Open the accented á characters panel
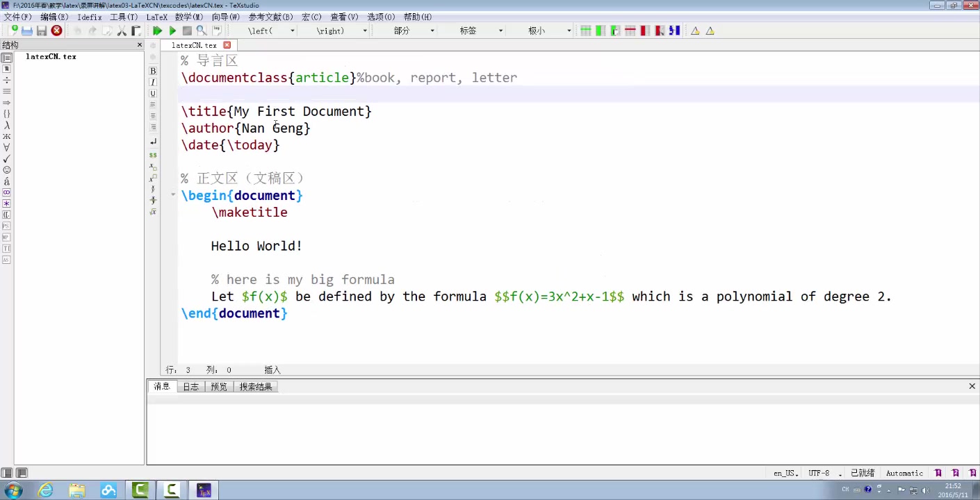The height and width of the screenshot is (500, 980). (x=6, y=181)
